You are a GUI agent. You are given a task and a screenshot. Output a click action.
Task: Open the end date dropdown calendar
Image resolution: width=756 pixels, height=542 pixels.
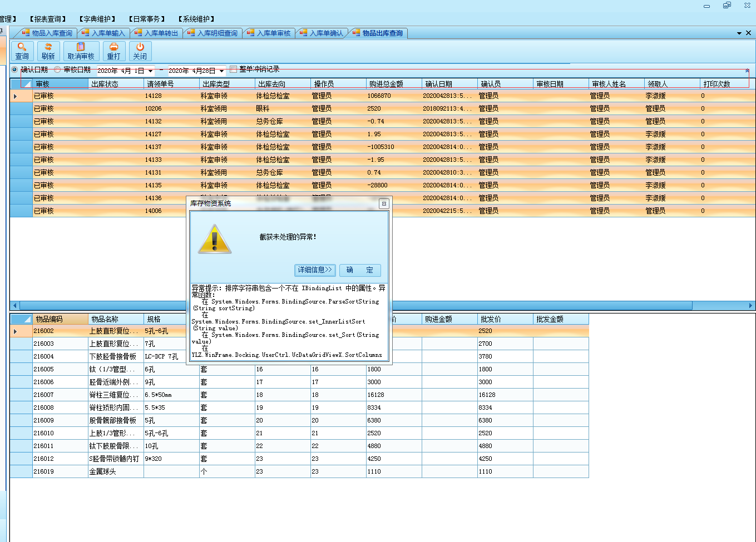(x=221, y=71)
